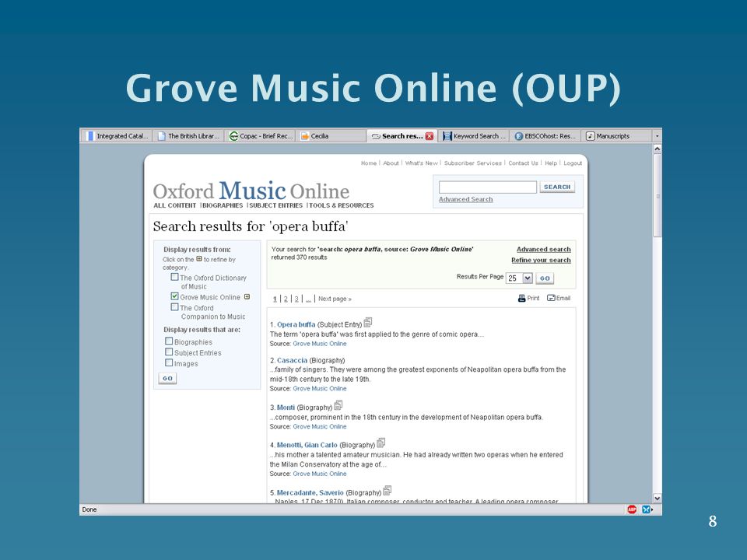Click the Oxford Music Online logo
This screenshot has height=560, width=747.
tap(251, 191)
